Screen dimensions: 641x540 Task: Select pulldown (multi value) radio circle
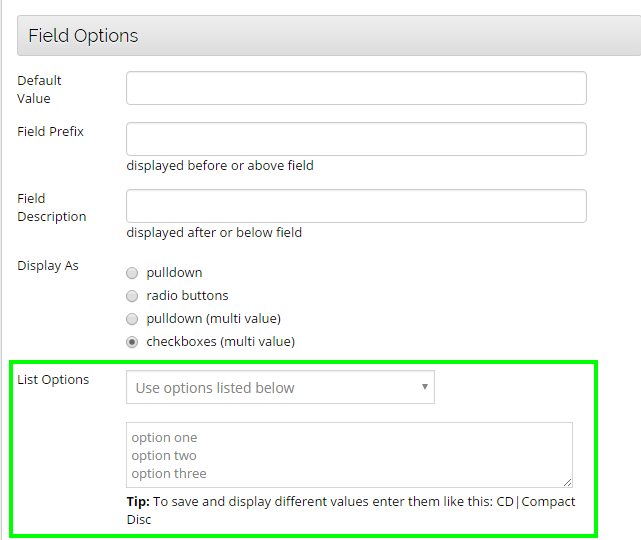click(133, 319)
